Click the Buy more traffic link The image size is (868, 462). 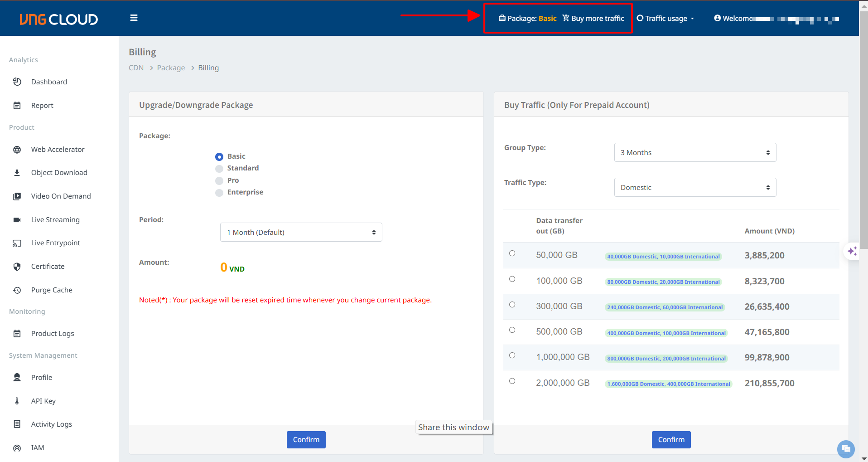[x=593, y=19]
